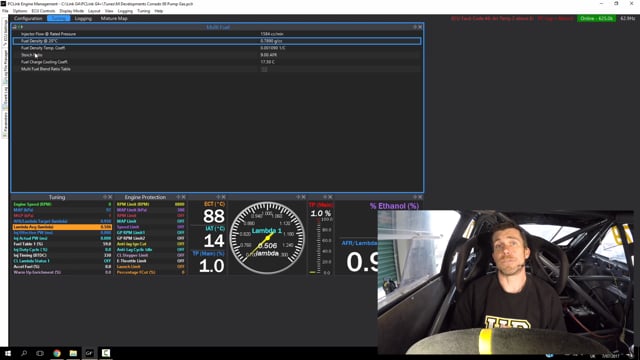Image resolution: width=640 pixels, height=360 pixels.
Task: Edit the 0.7800 fuel density value
Action: pos(271,41)
